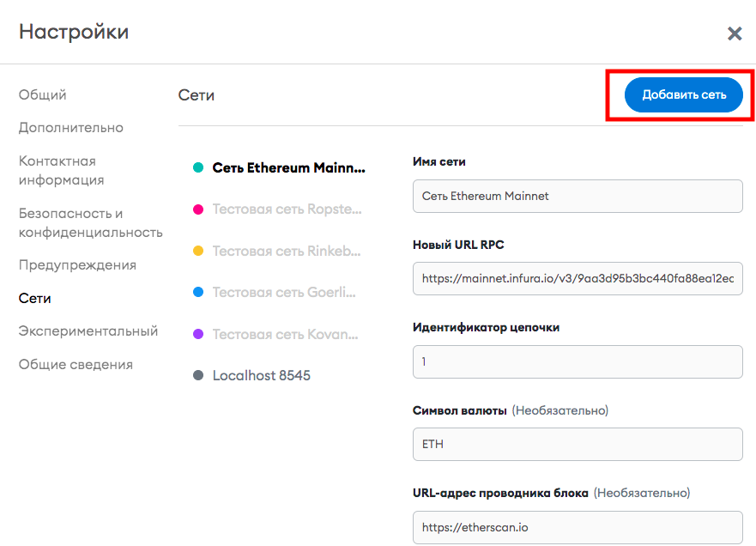The width and height of the screenshot is (756, 546).
Task: Select the Сети sidebar item
Action: tap(34, 298)
